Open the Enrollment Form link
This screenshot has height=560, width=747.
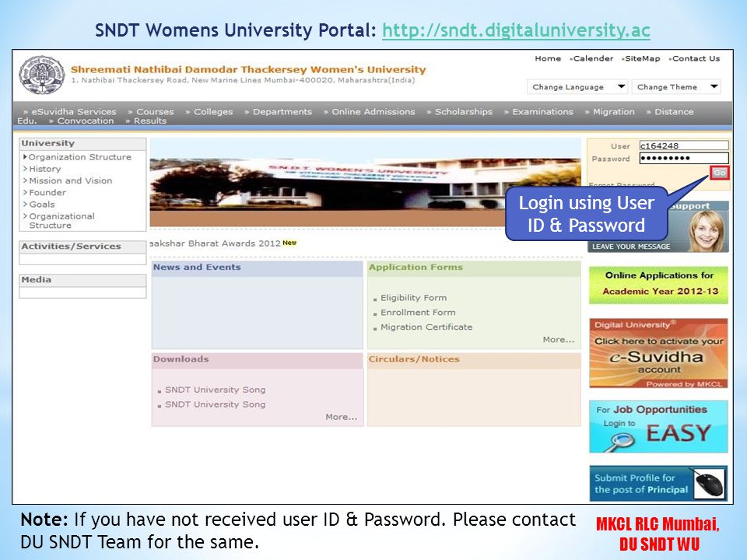click(418, 313)
